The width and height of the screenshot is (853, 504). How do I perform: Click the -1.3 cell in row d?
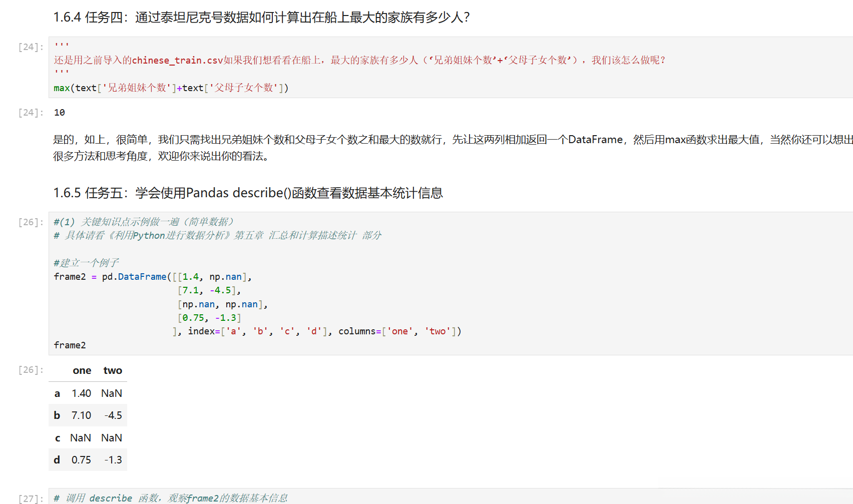pyautogui.click(x=113, y=460)
